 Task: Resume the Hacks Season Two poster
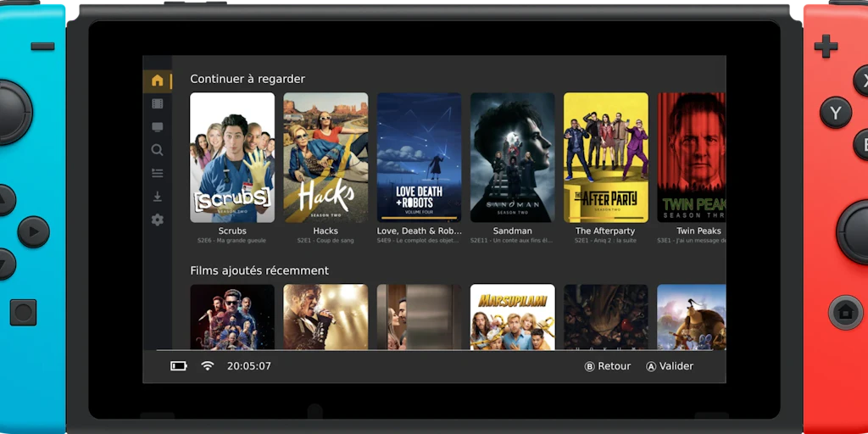pos(325,157)
